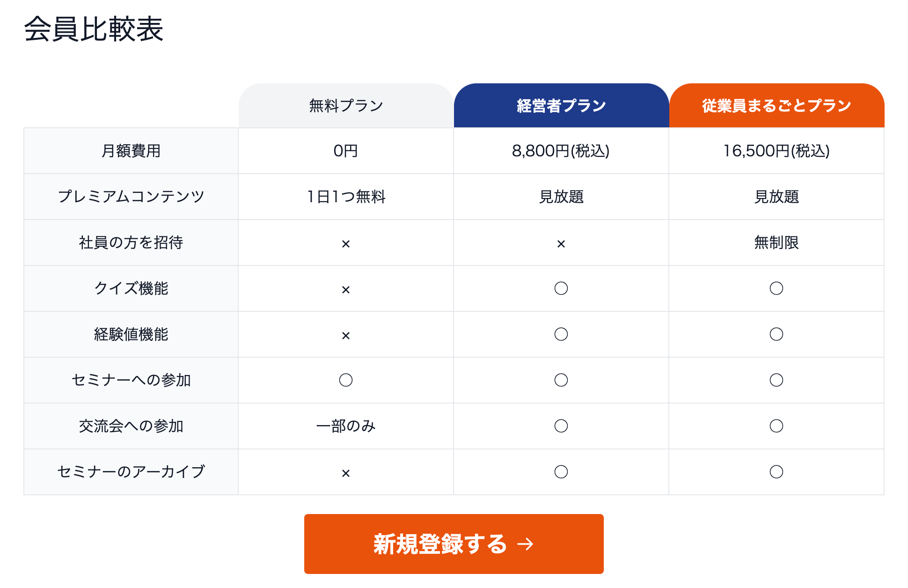The height and width of the screenshot is (588, 908).
Task: Click the 一部のみ cell for 交流会への参加
Action: point(346,426)
